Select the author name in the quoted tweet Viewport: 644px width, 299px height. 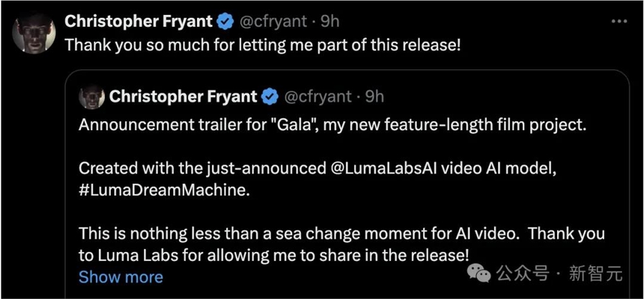coord(184,97)
